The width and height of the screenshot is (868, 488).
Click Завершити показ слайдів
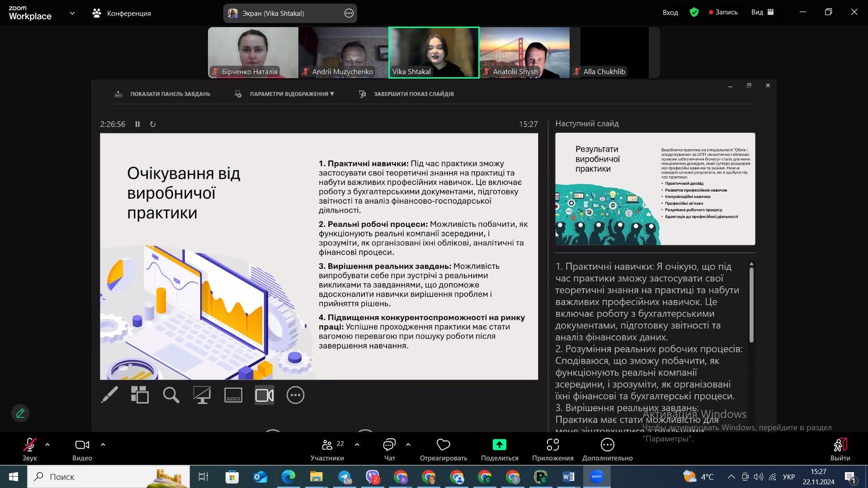click(x=413, y=94)
